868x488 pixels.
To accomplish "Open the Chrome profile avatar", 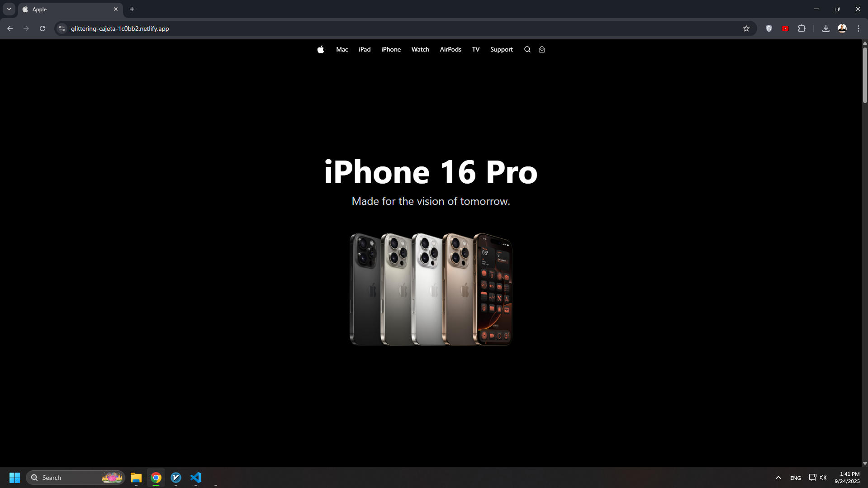I will 842,28.
